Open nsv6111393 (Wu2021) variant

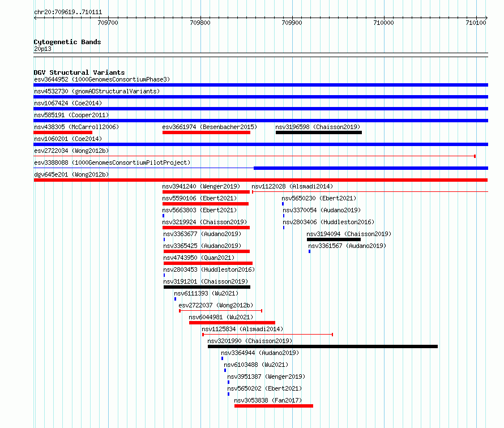206,293
